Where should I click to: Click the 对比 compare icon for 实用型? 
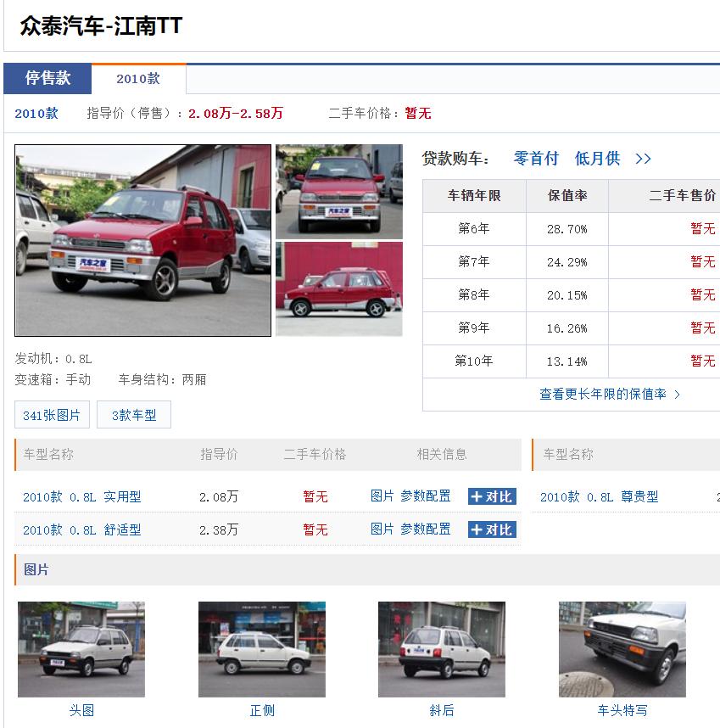(492, 496)
